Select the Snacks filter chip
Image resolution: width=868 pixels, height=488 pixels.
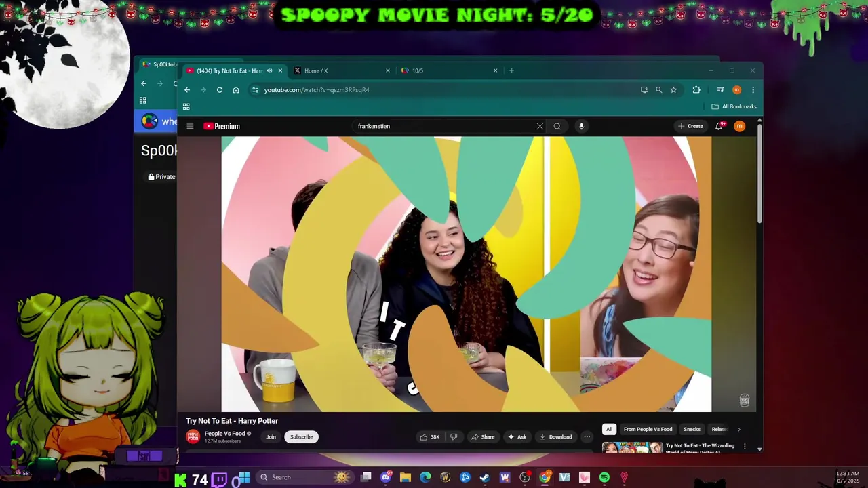click(x=692, y=429)
